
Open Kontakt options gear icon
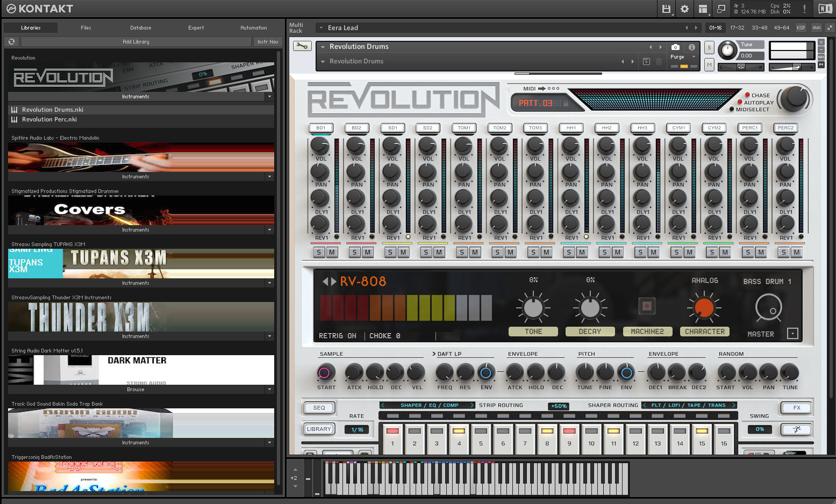684,9
